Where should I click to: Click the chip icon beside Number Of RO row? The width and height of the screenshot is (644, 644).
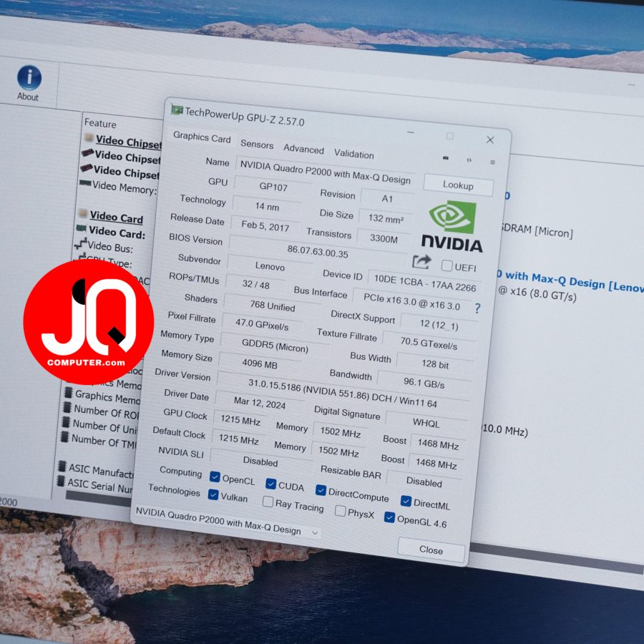(67, 408)
